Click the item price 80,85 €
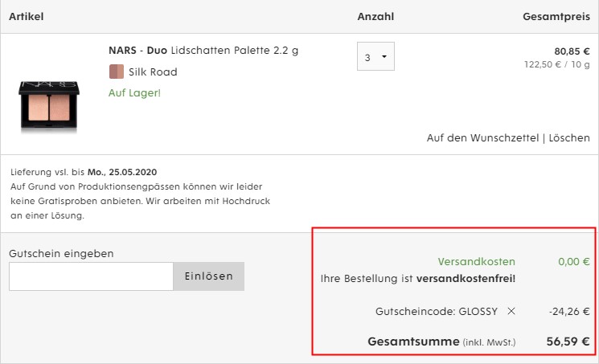The width and height of the screenshot is (599, 364). pos(572,51)
